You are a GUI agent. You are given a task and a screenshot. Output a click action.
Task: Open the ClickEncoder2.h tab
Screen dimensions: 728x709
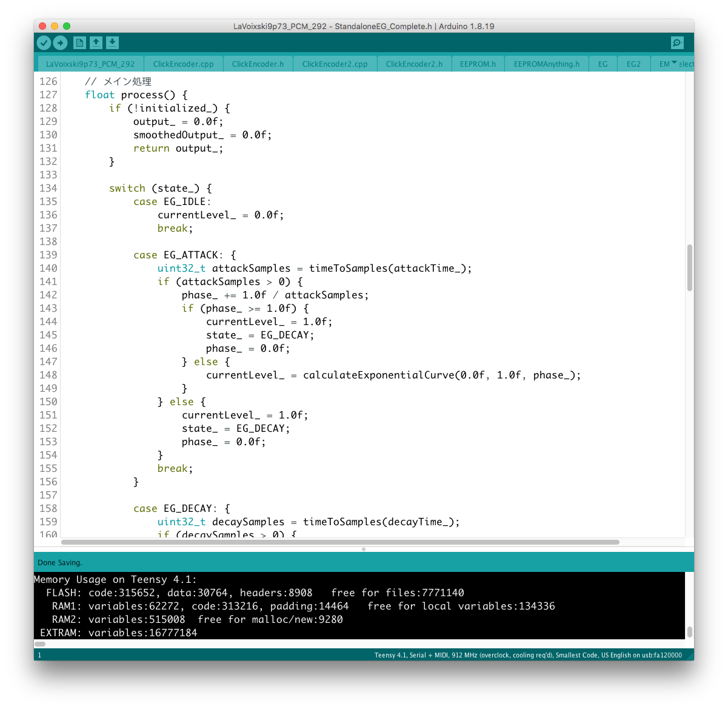[x=414, y=64]
